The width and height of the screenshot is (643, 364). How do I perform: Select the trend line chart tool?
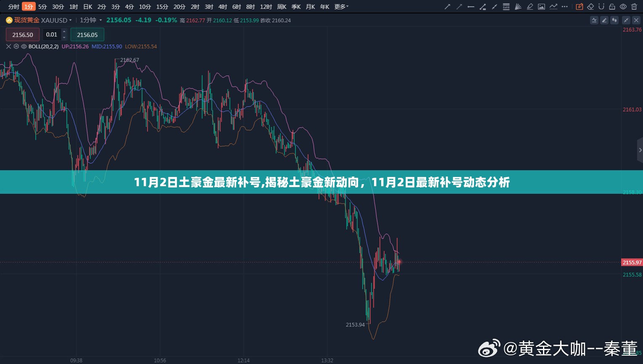click(553, 7)
